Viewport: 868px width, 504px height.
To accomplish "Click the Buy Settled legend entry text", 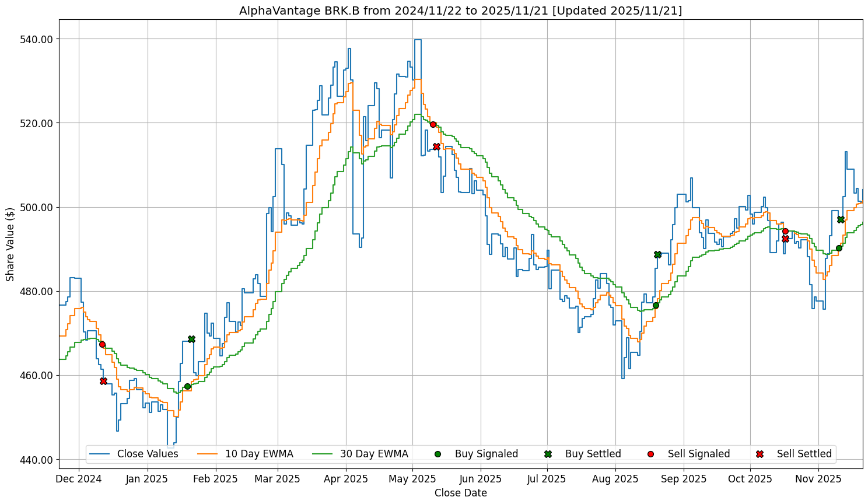I will (x=593, y=454).
